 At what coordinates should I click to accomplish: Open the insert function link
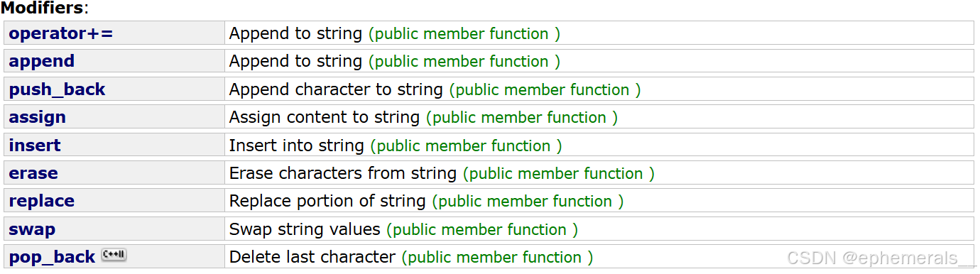point(35,146)
